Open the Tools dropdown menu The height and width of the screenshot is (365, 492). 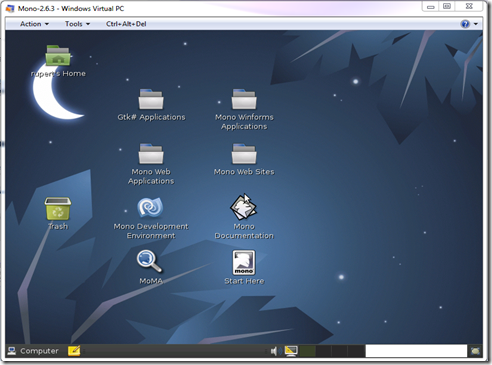tap(77, 24)
